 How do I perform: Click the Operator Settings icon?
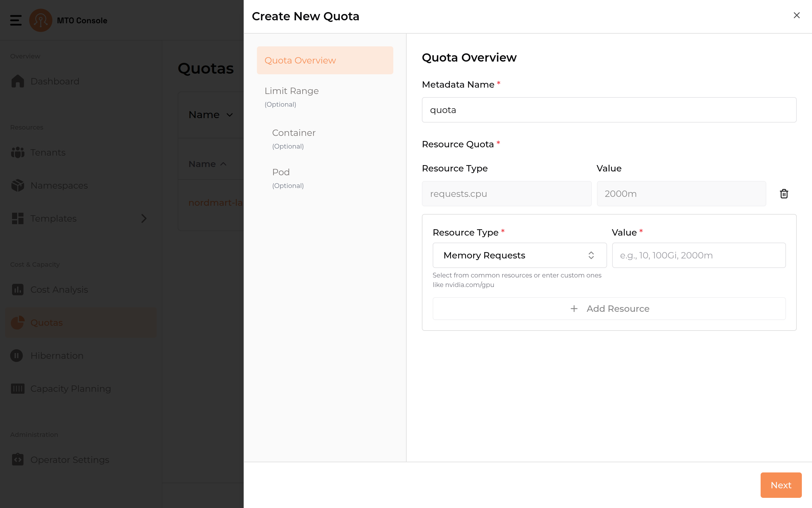(17, 460)
